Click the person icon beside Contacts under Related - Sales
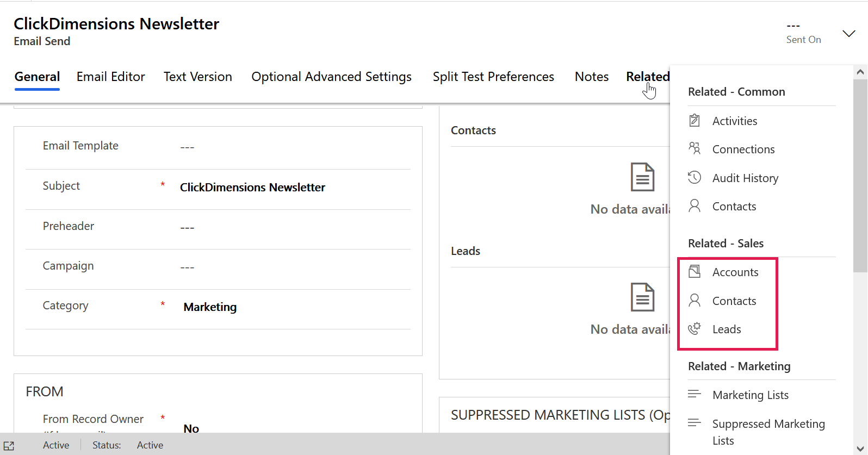The image size is (868, 455). [x=695, y=300]
